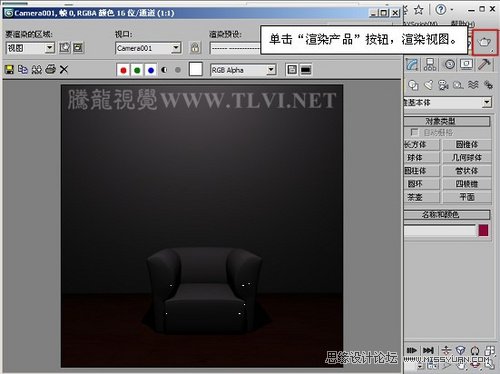Open the arrow beside the help icon
500x374 pixels.
tap(452, 10)
